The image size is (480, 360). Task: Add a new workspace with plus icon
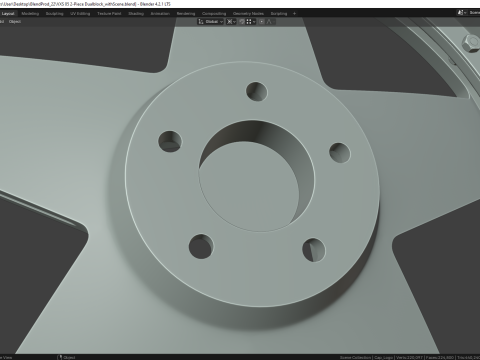tap(294, 14)
